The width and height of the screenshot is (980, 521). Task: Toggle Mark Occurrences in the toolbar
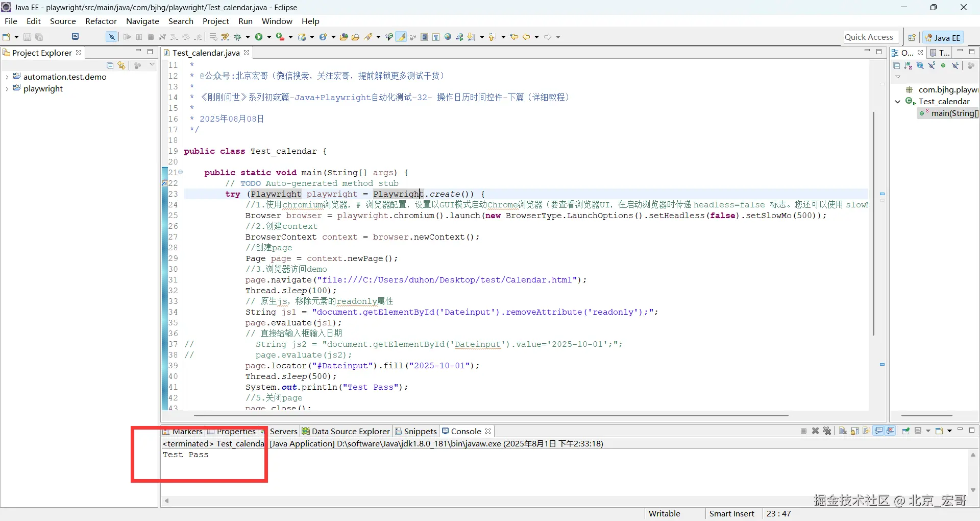(402, 37)
